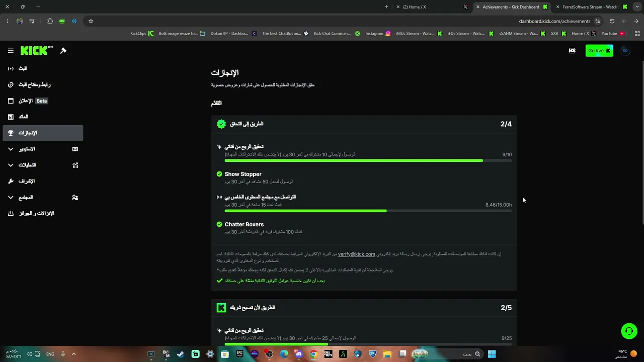
Task: Open the البث stream menu item
Action: tap(43, 68)
